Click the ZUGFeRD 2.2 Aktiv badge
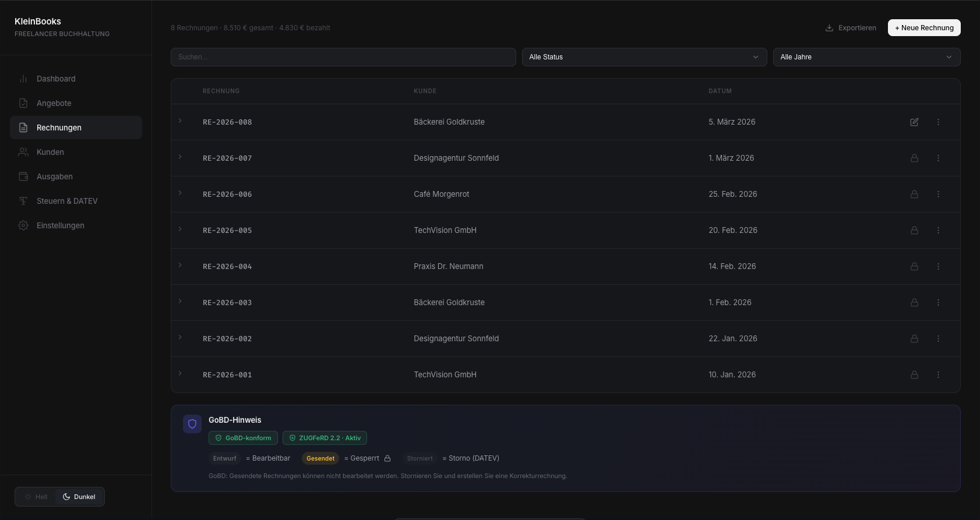This screenshot has height=520, width=980. tap(325, 438)
